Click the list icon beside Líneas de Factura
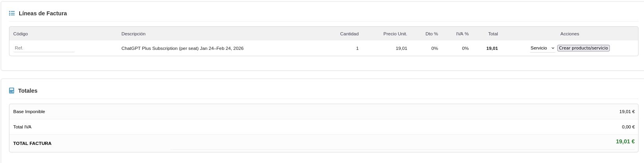The width and height of the screenshot is (644, 163). coord(12,13)
